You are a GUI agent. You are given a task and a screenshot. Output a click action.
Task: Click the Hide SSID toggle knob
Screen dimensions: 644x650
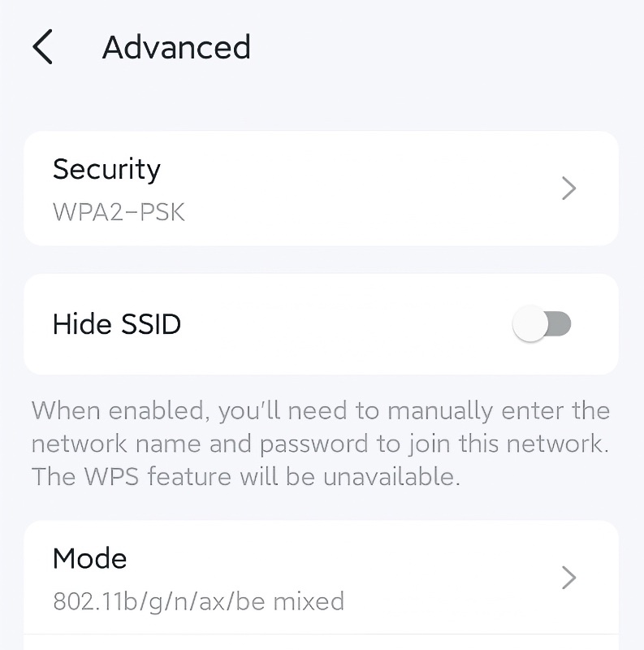tap(530, 325)
